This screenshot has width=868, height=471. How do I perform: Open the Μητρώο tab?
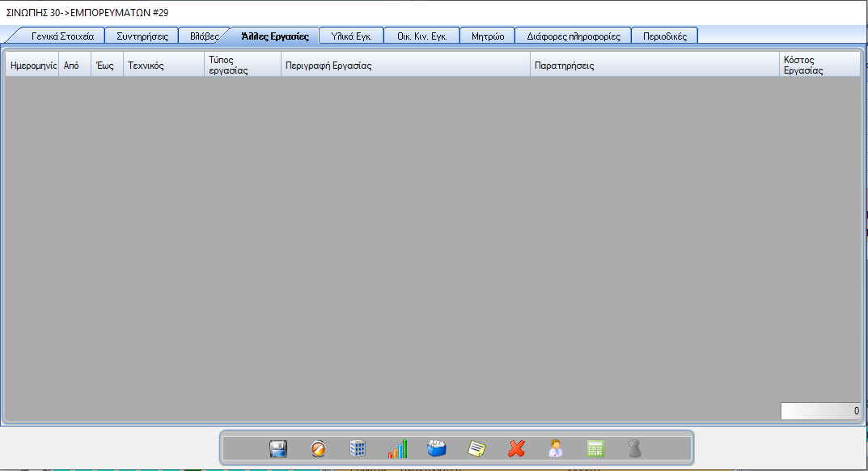(x=488, y=36)
